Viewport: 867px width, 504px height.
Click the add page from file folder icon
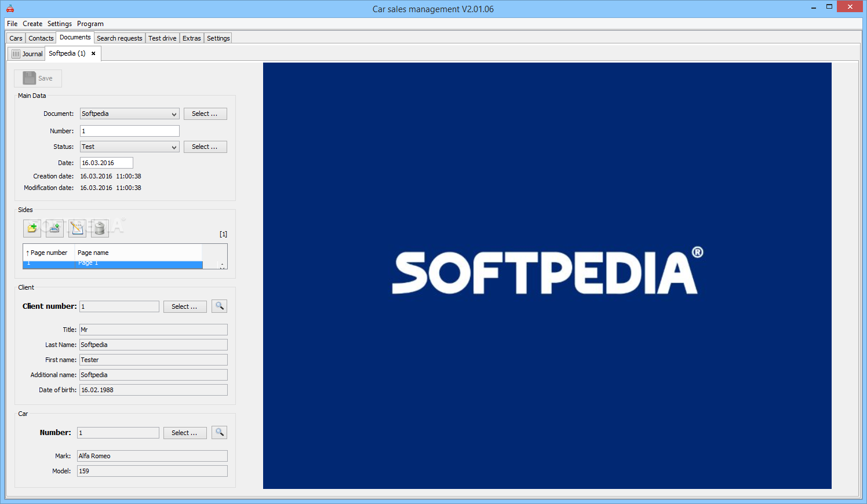[32, 228]
